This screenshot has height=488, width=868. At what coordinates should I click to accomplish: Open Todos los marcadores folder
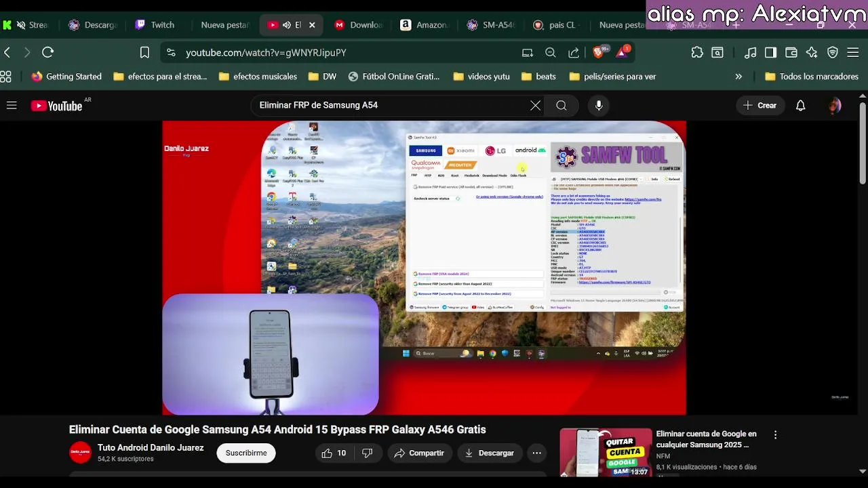812,77
